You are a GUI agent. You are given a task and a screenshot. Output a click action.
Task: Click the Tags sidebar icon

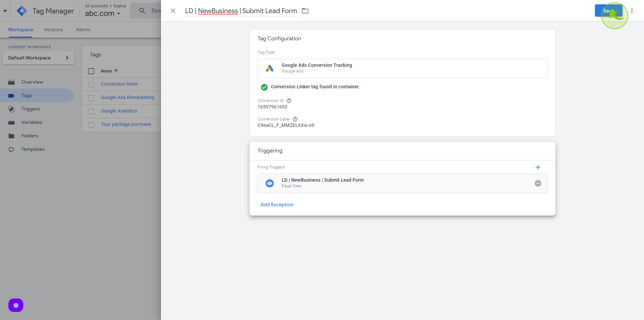pos(11,96)
